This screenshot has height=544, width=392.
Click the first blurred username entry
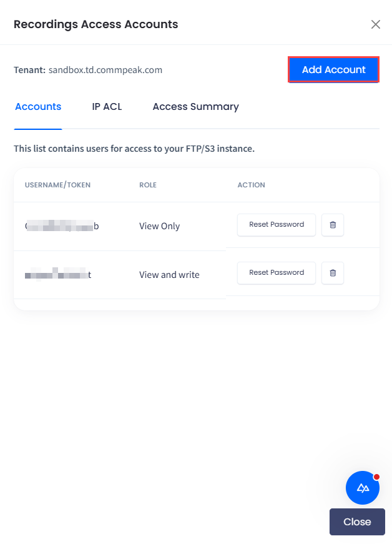coord(61,226)
